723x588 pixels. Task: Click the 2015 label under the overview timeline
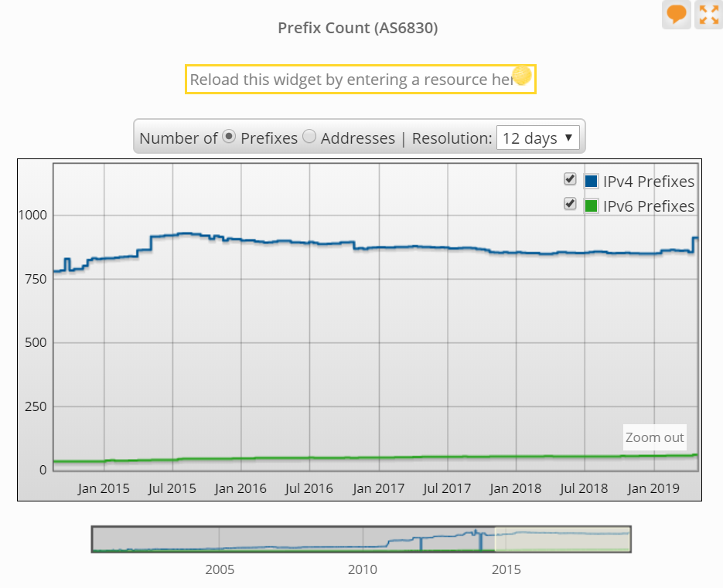[506, 570]
